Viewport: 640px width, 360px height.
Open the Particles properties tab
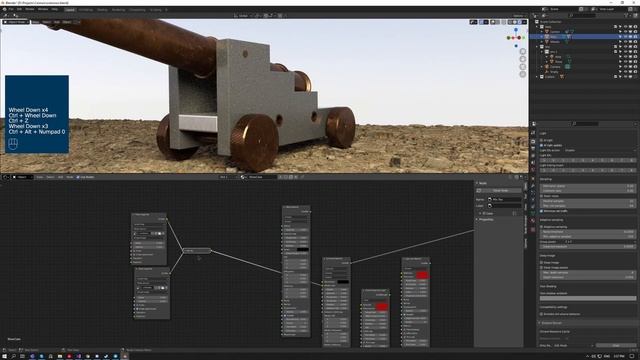click(533, 193)
